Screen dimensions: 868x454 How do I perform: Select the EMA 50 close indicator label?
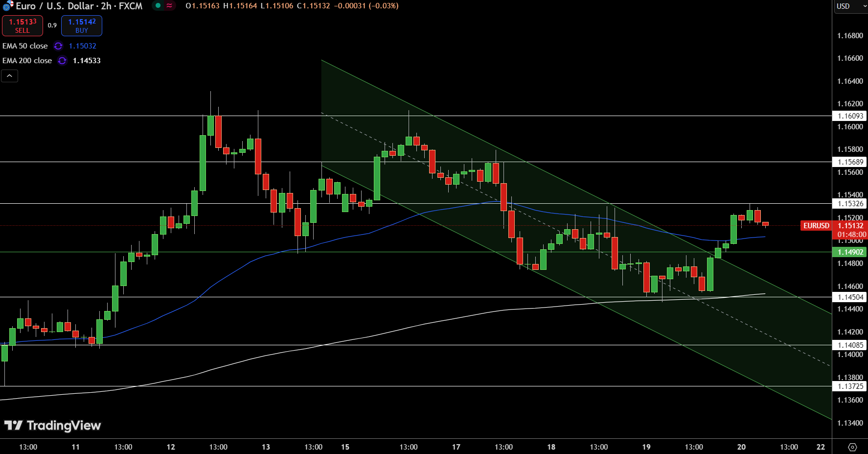coord(25,46)
